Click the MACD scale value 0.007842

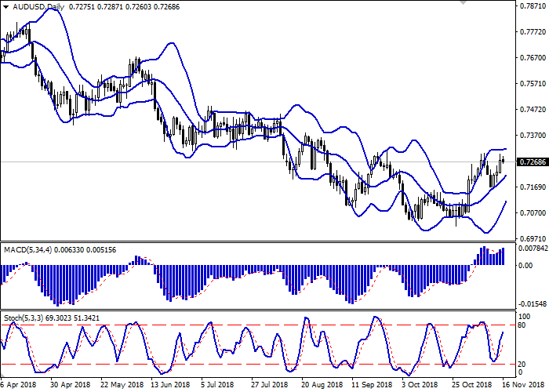click(x=533, y=249)
